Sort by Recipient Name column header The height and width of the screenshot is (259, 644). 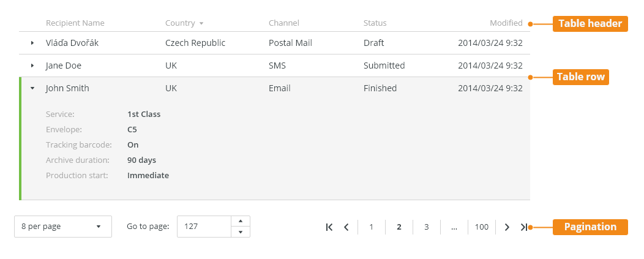75,23
